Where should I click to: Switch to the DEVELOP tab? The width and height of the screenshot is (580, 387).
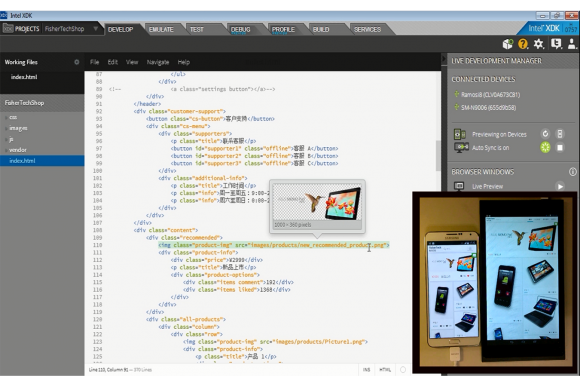click(x=120, y=29)
